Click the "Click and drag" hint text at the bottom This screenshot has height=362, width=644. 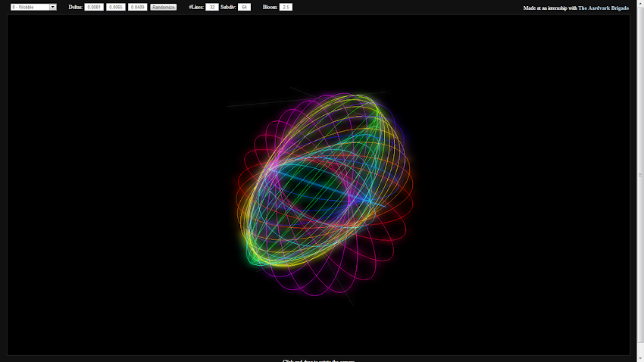pos(318,360)
